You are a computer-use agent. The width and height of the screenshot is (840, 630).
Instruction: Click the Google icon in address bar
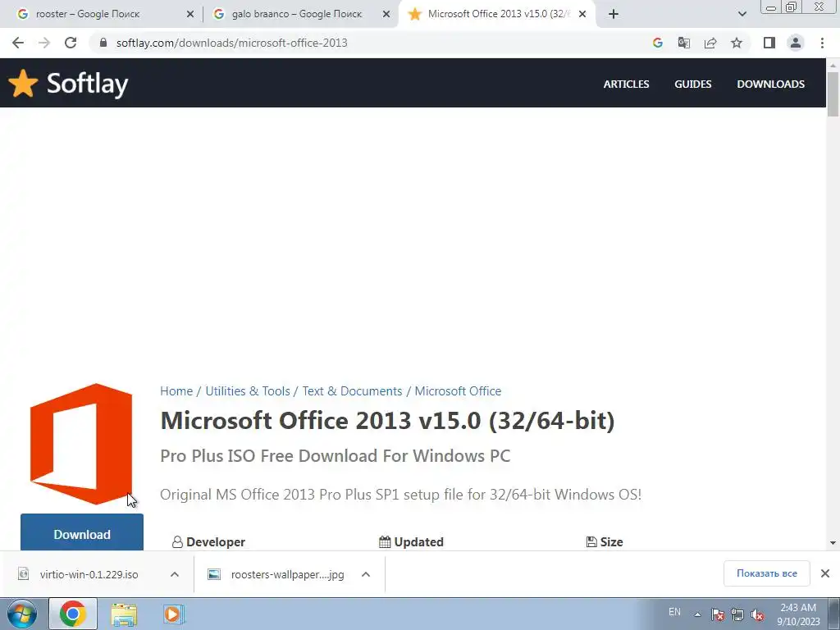pyautogui.click(x=658, y=43)
